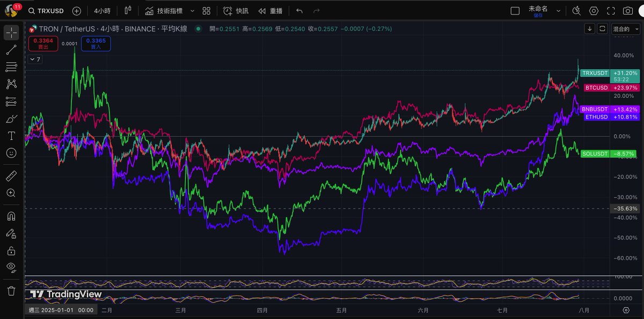Toggle magnet mode
Viewport: 644px width, 319px height.
(11, 216)
